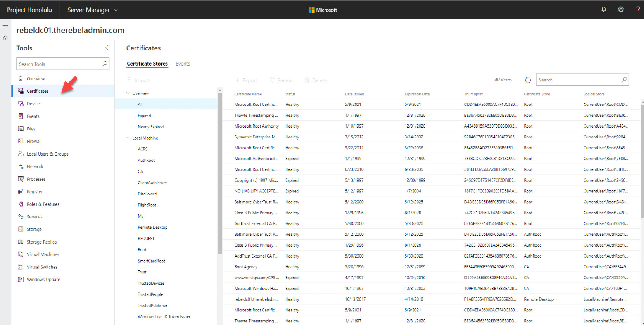
Task: Click the Renew button
Action: click(x=281, y=80)
